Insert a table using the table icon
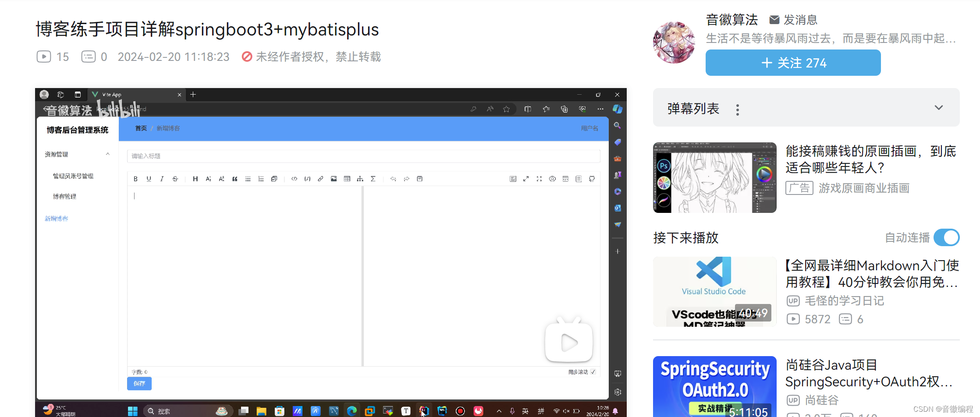 pyautogui.click(x=347, y=179)
